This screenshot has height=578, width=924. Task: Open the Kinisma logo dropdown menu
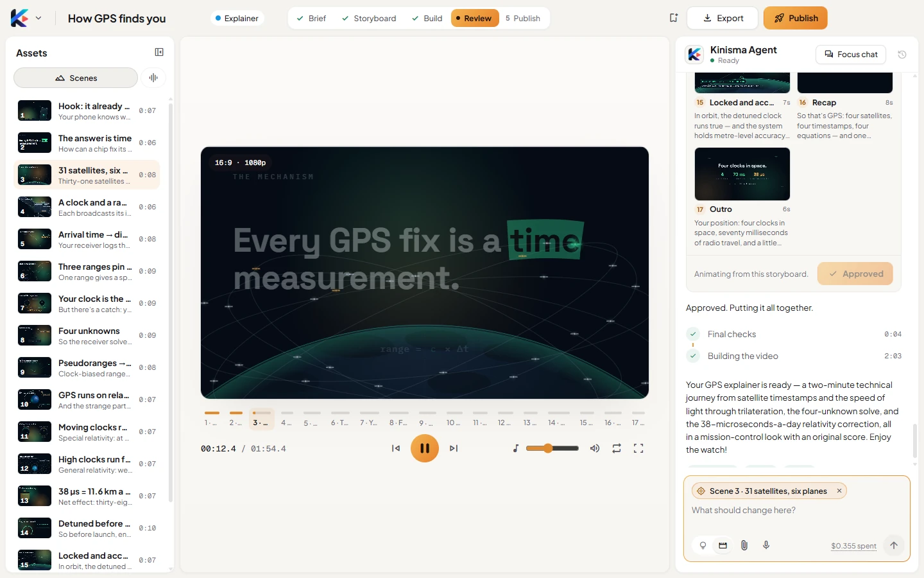[26, 18]
